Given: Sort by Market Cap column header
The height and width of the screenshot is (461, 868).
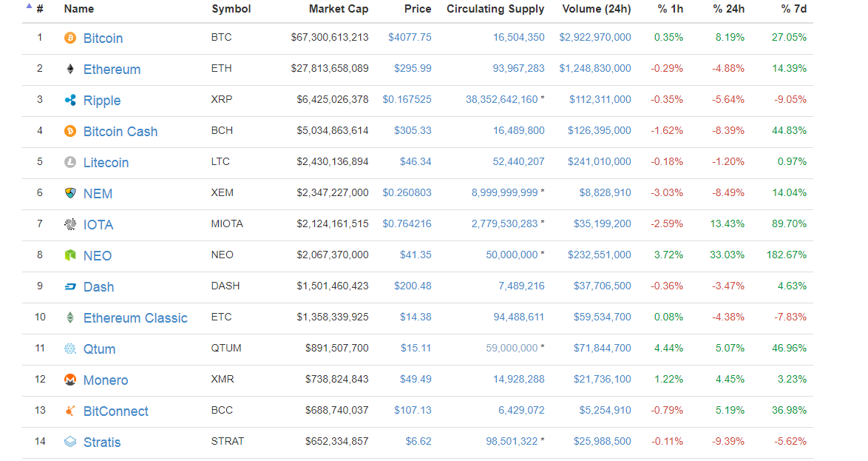Looking at the screenshot, I should 339,9.
